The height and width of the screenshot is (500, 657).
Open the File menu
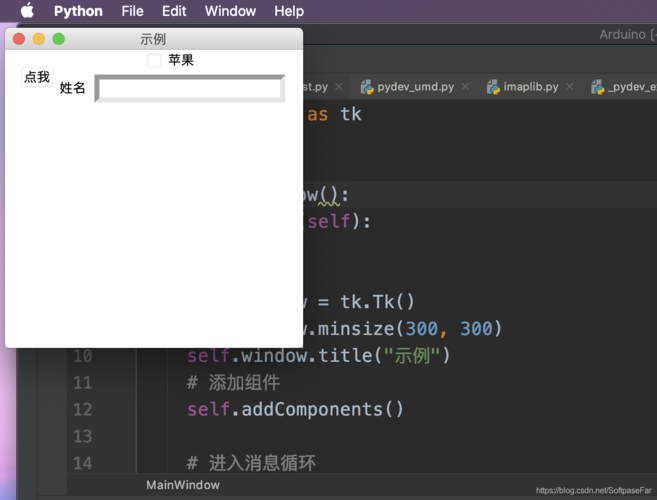click(x=132, y=11)
